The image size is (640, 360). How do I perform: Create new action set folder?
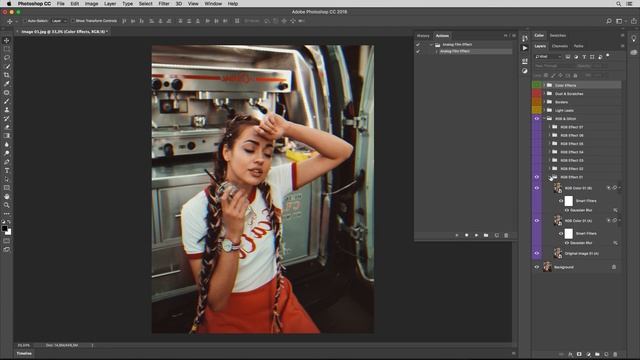pyautogui.click(x=486, y=235)
